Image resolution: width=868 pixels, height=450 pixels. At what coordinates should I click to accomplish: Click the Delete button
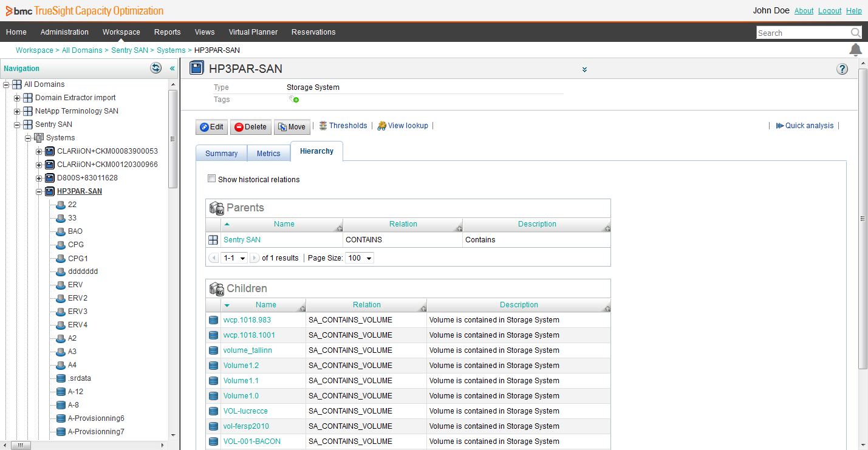[x=251, y=127]
